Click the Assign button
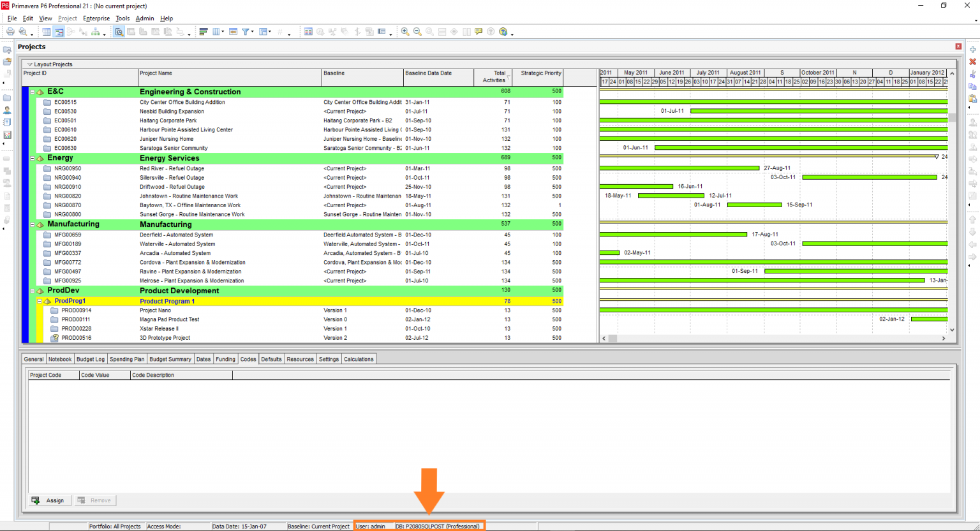The height and width of the screenshot is (531, 980). pos(48,500)
